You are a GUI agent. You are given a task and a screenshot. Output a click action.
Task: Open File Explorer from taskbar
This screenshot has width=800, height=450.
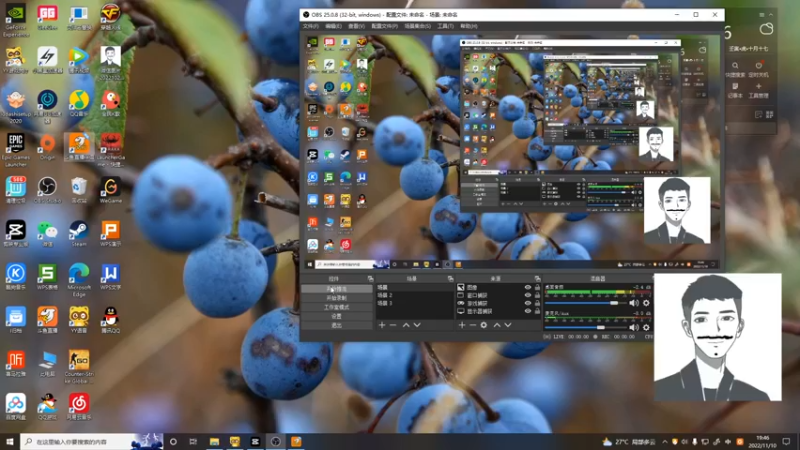click(214, 441)
